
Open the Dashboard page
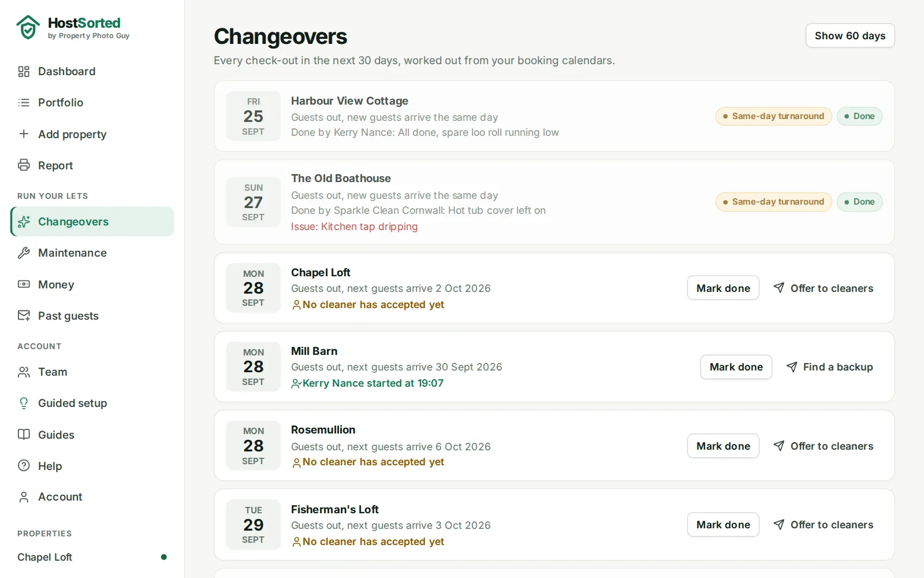(x=92, y=71)
